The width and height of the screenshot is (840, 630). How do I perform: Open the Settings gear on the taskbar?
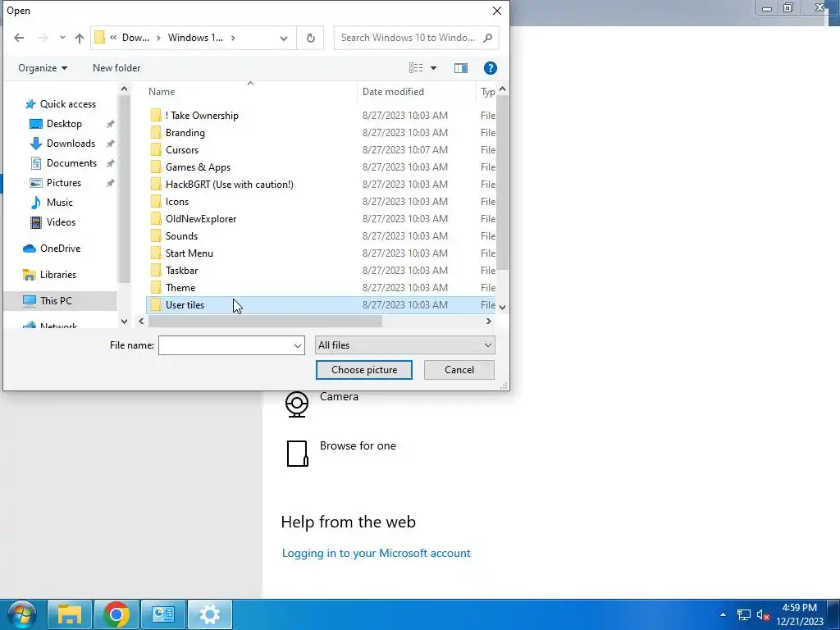pyautogui.click(x=209, y=614)
